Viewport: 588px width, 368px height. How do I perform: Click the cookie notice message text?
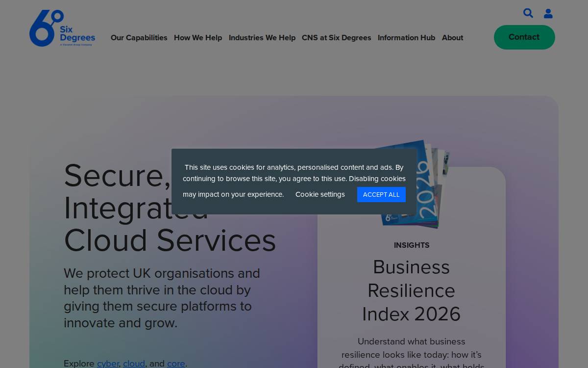click(x=294, y=180)
